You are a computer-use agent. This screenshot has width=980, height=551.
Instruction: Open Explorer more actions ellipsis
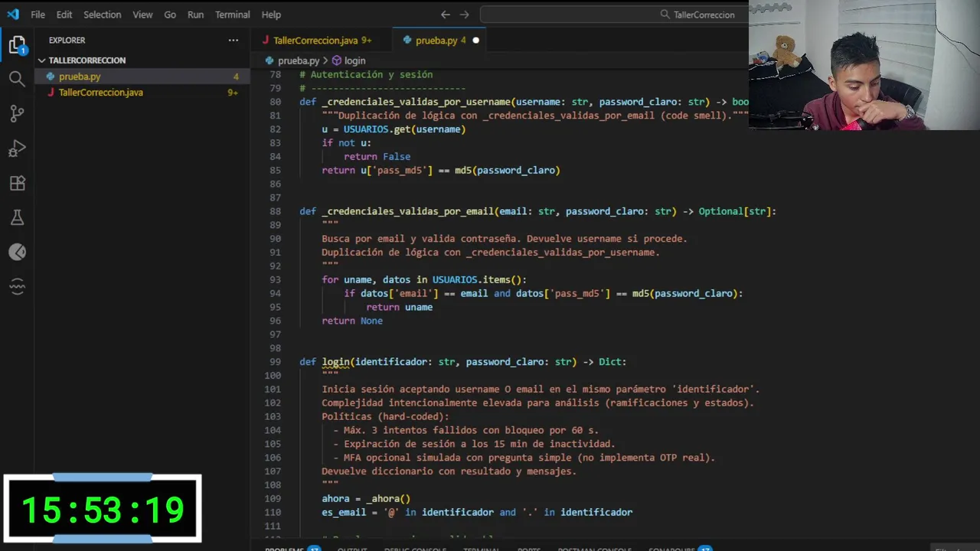coord(233,40)
